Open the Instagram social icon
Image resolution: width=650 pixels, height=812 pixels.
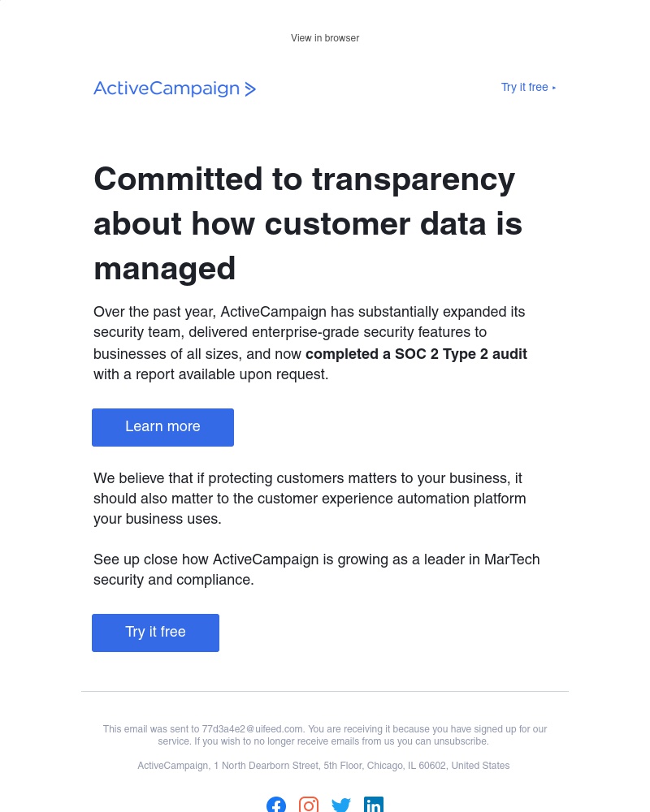pos(309,805)
